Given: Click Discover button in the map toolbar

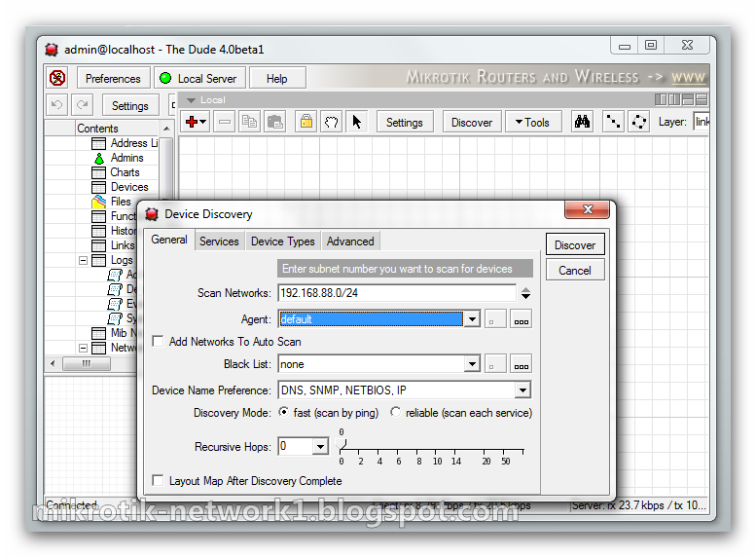Looking at the screenshot, I should click(x=472, y=122).
